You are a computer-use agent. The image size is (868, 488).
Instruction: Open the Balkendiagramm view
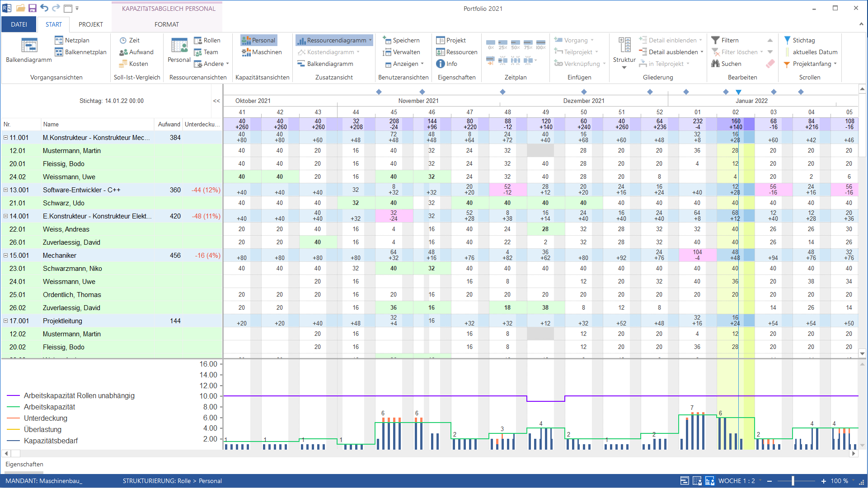[x=28, y=50]
